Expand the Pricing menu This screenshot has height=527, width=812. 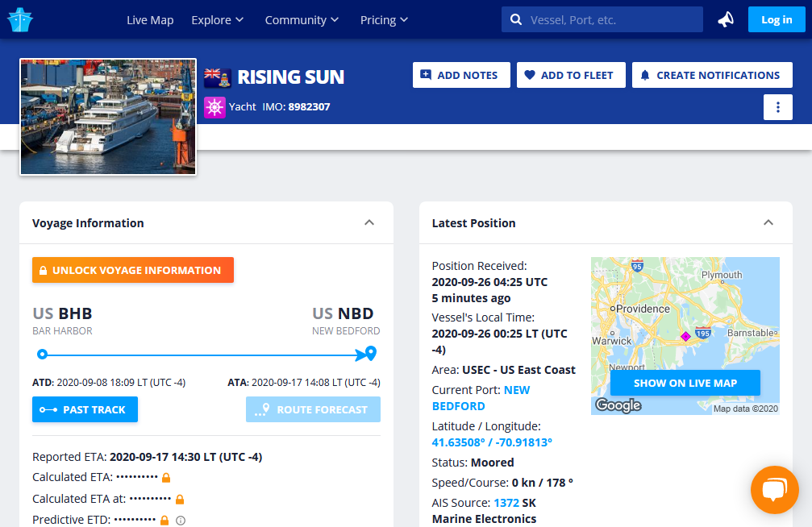pyautogui.click(x=384, y=20)
